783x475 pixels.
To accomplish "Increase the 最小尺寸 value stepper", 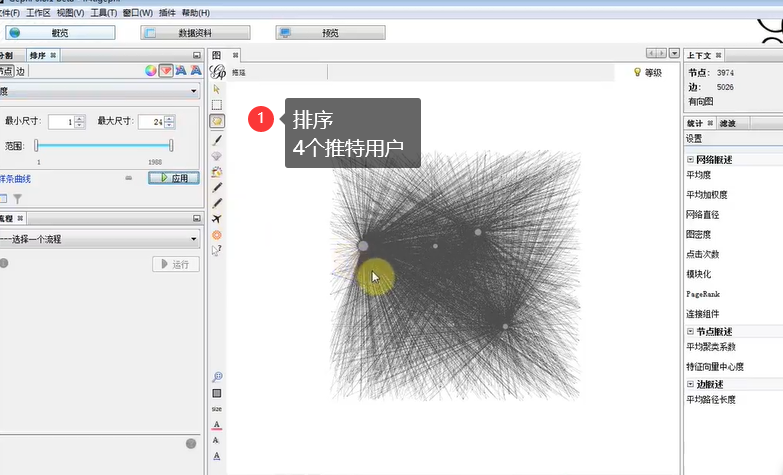I will coord(79,118).
